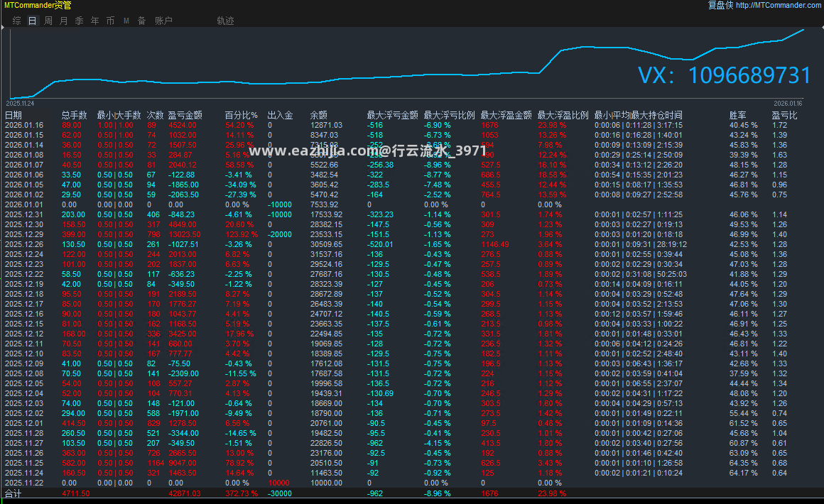Click trade count 1164
The image size is (824, 504).
pyautogui.click(x=156, y=464)
